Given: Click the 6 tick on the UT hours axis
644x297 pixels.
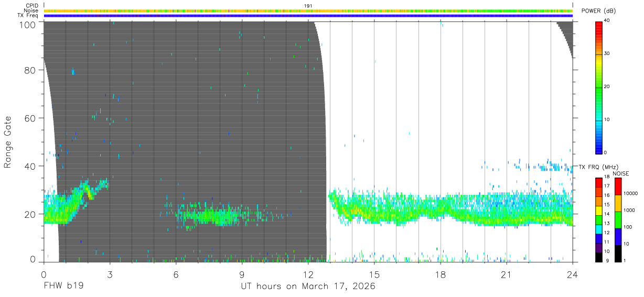Looking at the screenshot, I should pos(176,274).
